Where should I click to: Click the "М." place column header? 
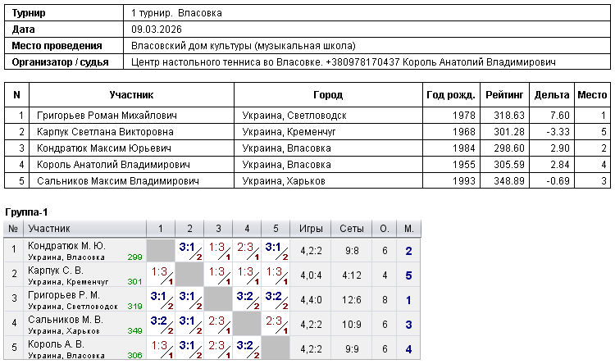tap(408, 229)
